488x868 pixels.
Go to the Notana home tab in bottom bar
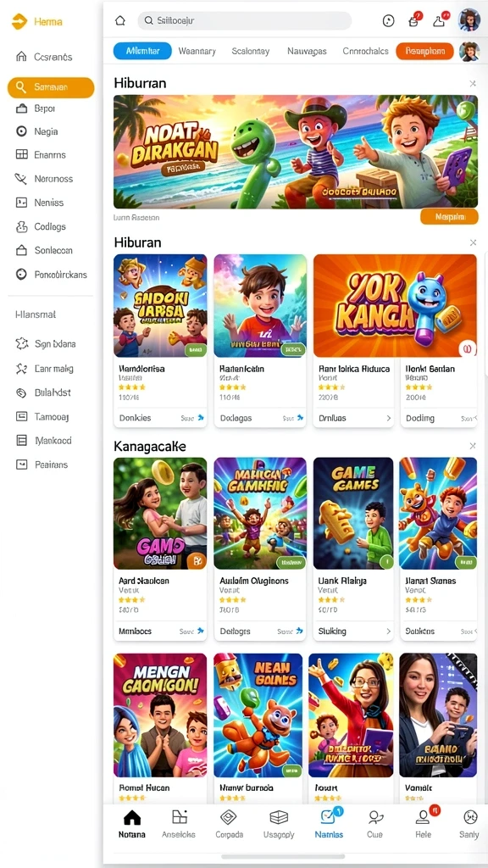[x=131, y=824]
